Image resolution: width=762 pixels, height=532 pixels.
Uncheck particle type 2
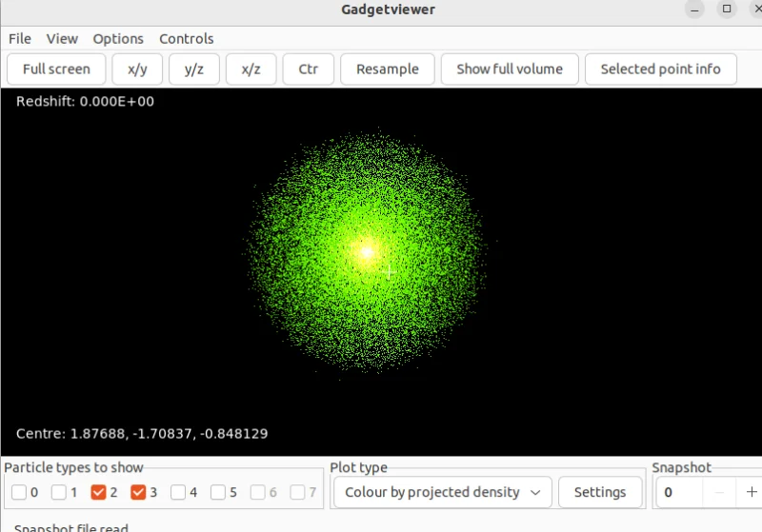99,492
